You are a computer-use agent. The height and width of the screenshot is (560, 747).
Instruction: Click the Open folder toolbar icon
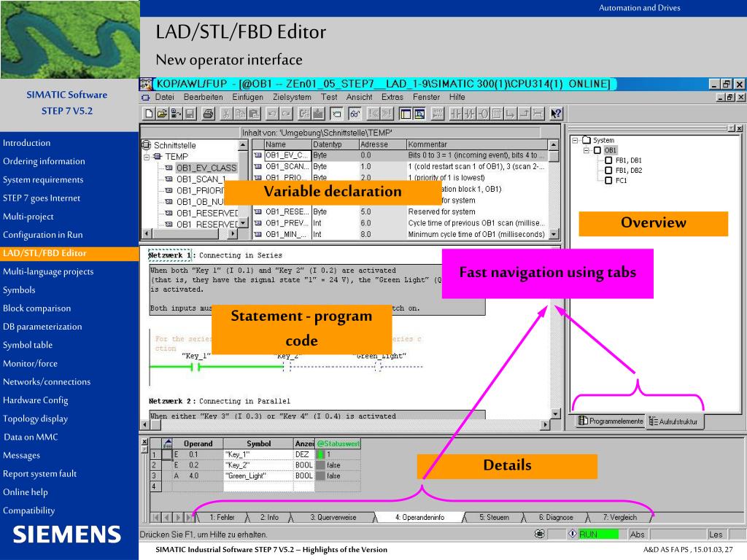point(163,114)
